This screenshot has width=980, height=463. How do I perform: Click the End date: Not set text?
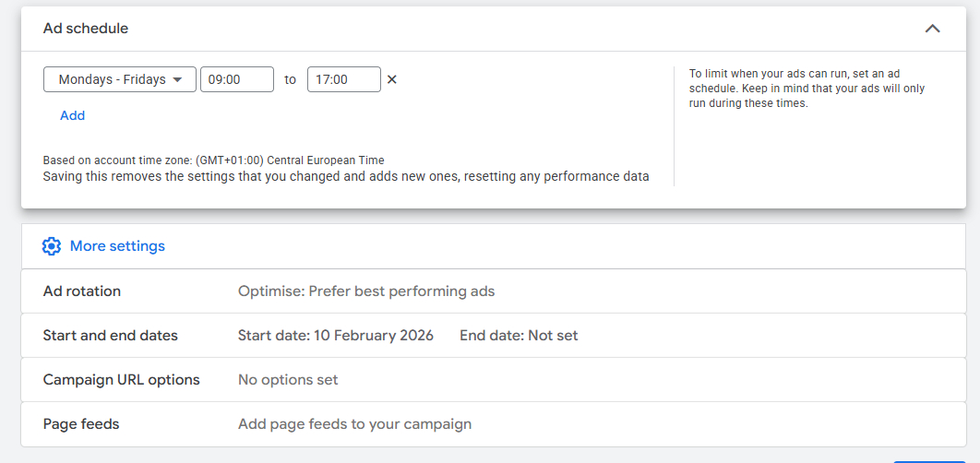519,336
